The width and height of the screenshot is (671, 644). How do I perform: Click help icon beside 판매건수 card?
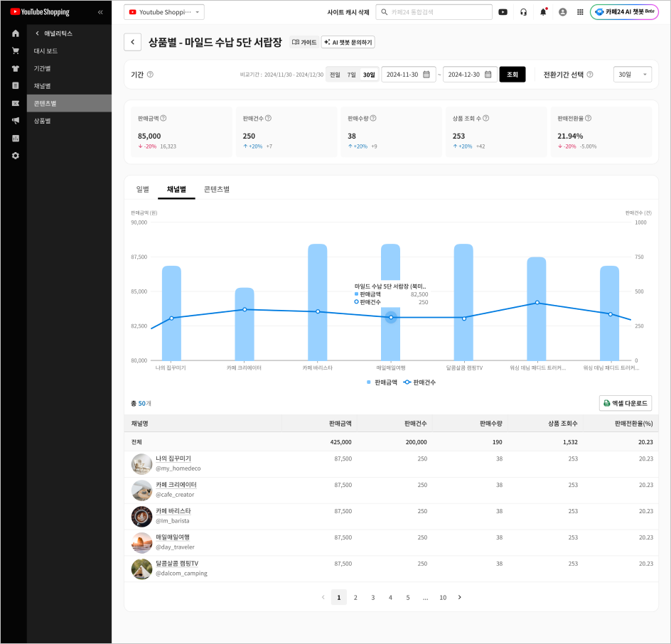pos(268,118)
